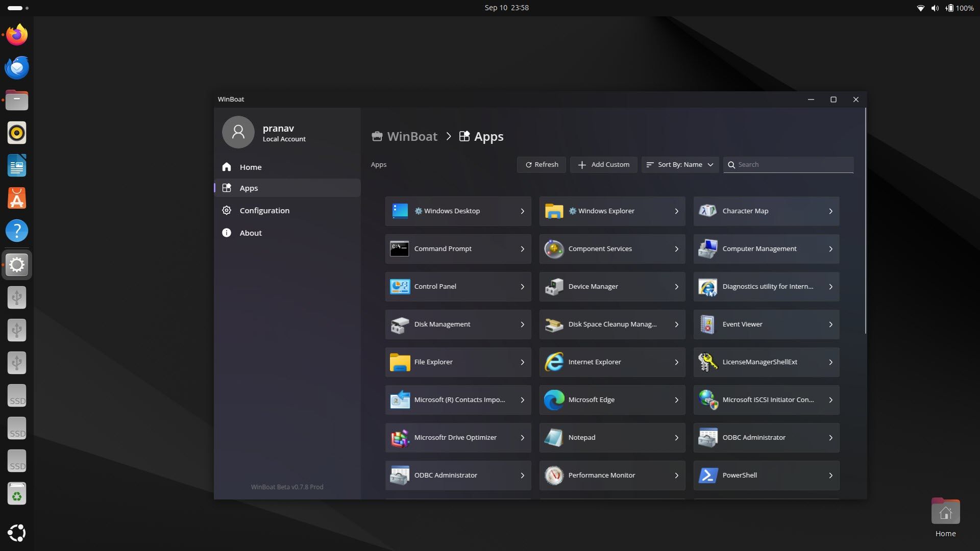Click the Performance Monitor icon

(554, 475)
